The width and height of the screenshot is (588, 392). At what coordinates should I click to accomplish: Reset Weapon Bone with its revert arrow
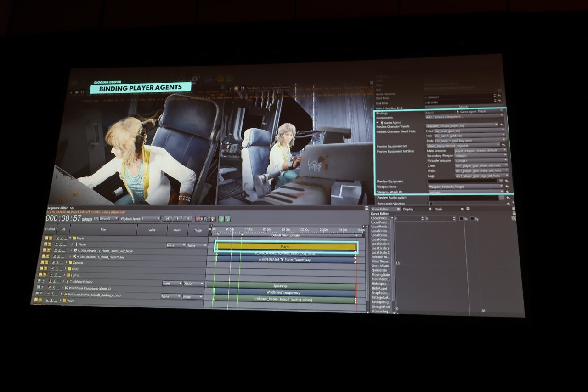click(x=507, y=187)
